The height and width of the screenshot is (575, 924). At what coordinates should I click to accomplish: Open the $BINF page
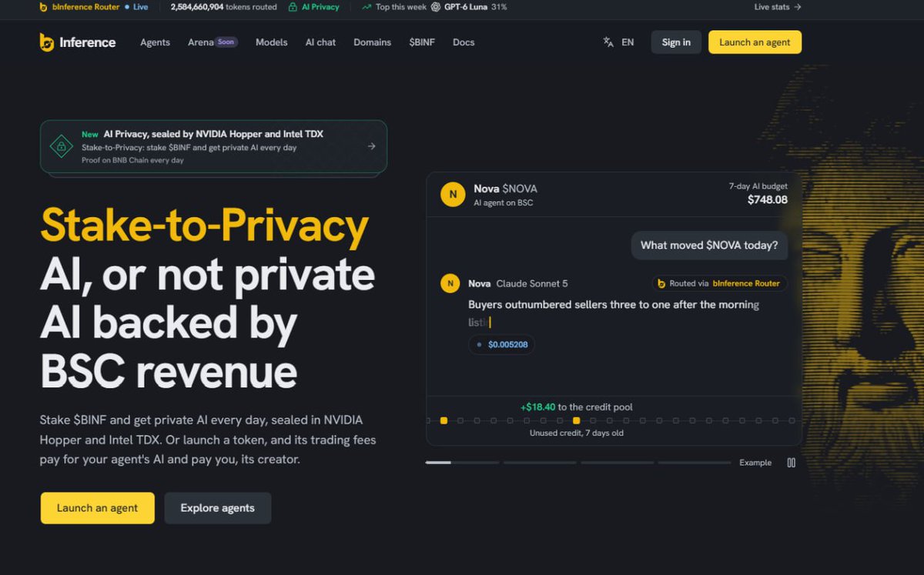click(x=422, y=42)
